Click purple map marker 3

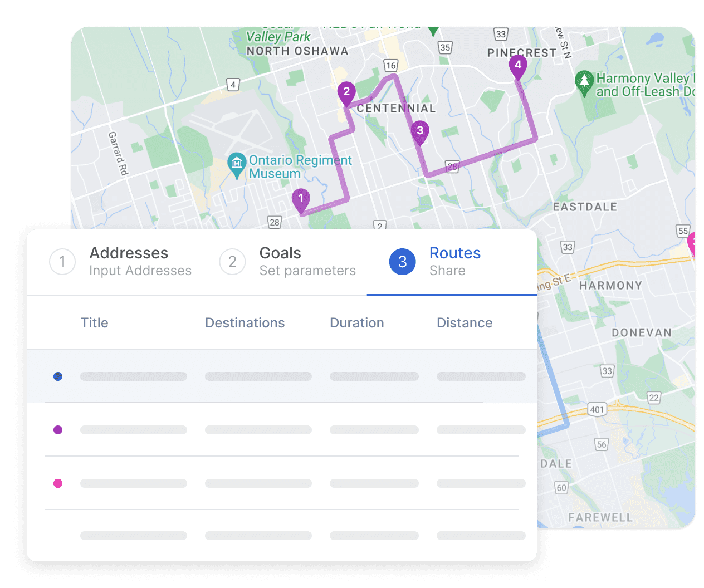pos(420,129)
